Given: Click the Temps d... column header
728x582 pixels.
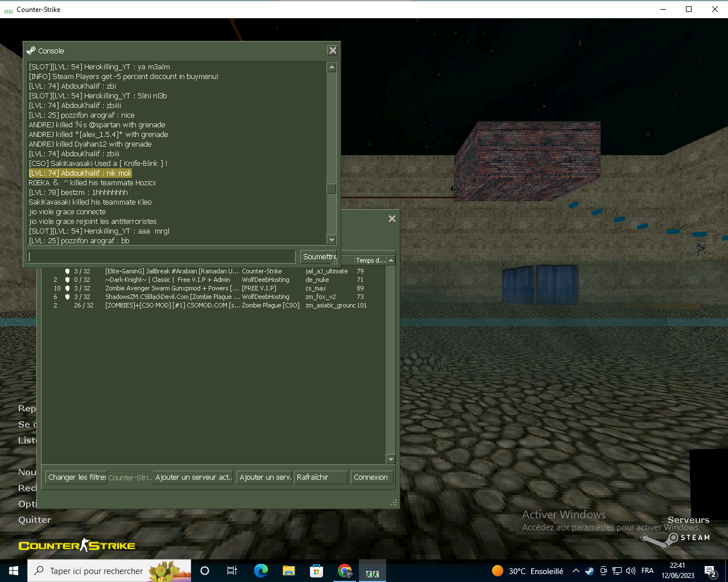Looking at the screenshot, I should [370, 260].
